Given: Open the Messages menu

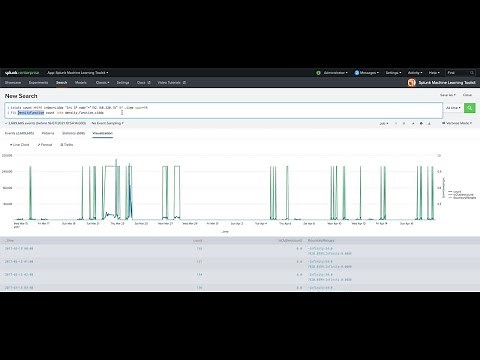Looking at the screenshot, I should coord(369,73).
